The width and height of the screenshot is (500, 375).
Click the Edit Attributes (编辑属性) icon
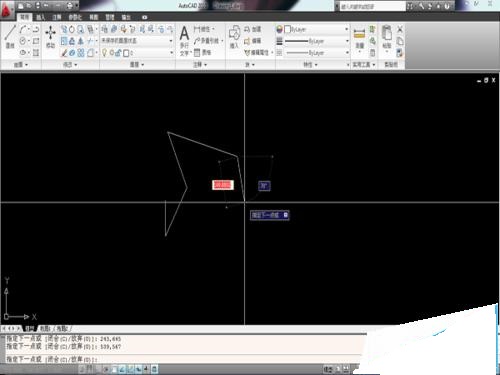(x=257, y=53)
